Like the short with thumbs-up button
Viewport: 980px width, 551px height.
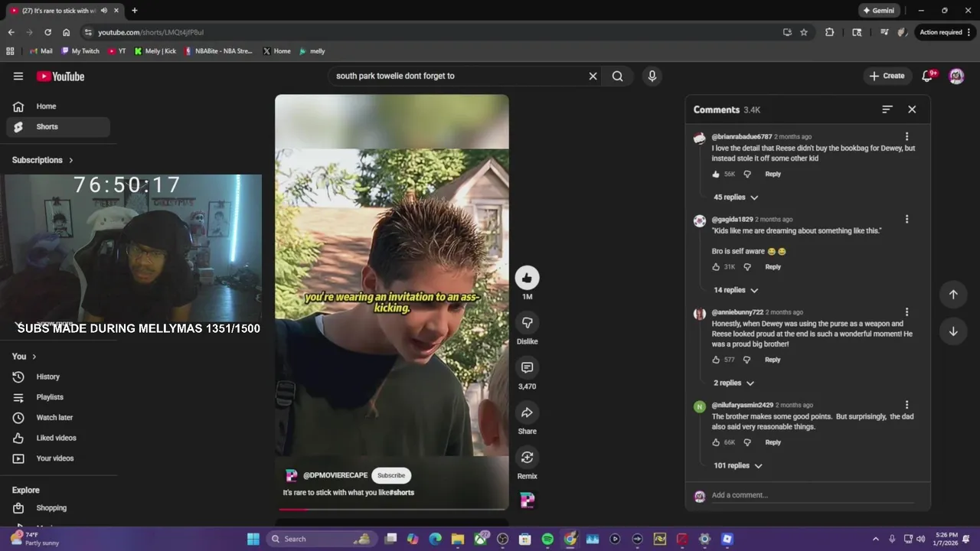(x=527, y=278)
